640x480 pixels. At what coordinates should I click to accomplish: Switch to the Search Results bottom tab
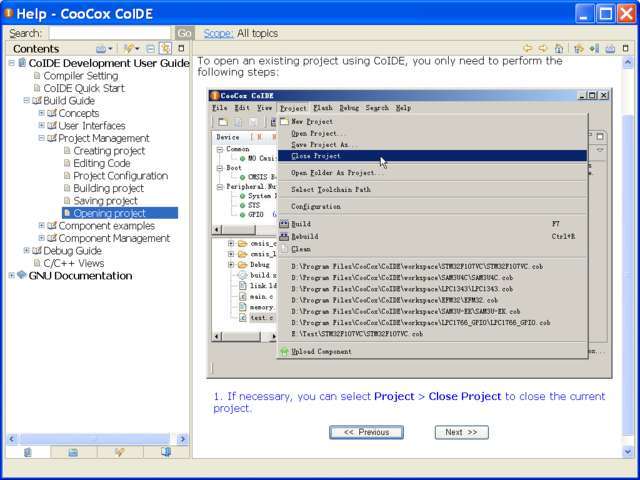click(120, 452)
